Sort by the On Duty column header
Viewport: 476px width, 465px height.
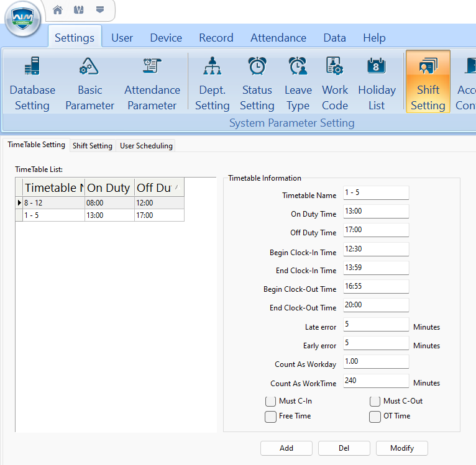(x=109, y=187)
